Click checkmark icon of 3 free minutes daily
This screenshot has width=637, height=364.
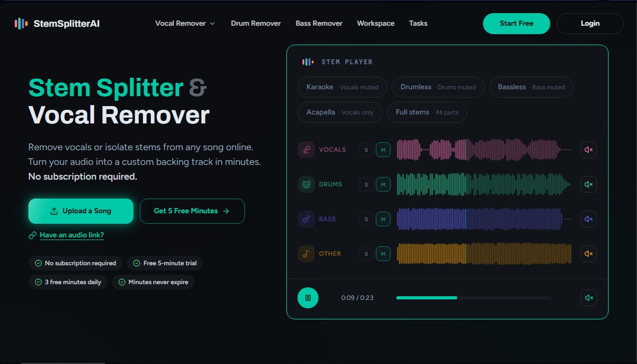[x=38, y=282]
